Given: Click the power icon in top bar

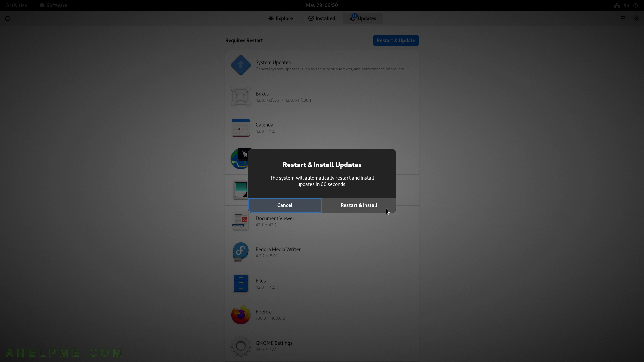Looking at the screenshot, I should coord(636,5).
